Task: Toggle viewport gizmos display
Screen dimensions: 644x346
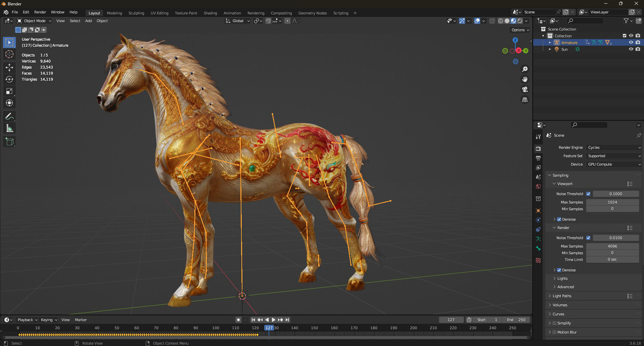Action: (462, 21)
